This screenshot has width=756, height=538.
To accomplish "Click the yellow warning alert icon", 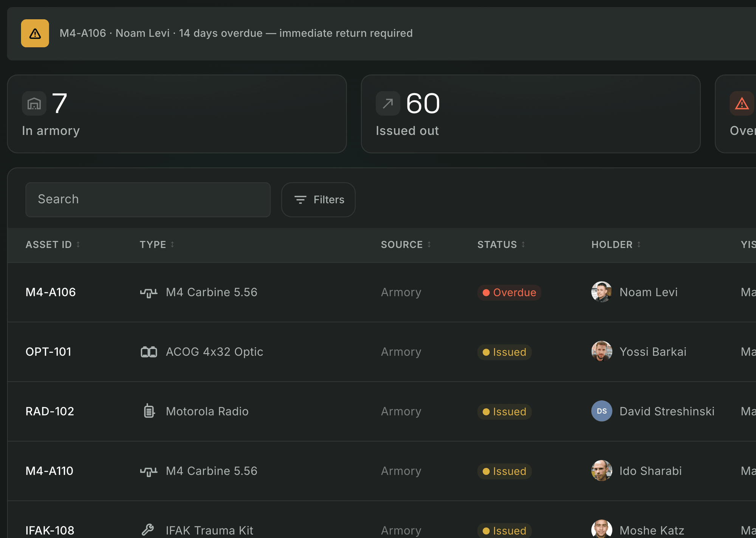I will (35, 33).
